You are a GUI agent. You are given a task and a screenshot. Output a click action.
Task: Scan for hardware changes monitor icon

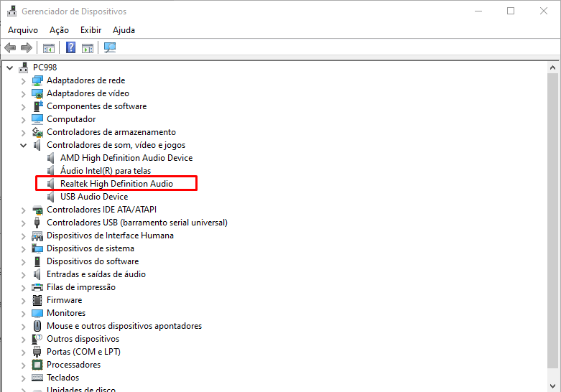[x=110, y=47]
